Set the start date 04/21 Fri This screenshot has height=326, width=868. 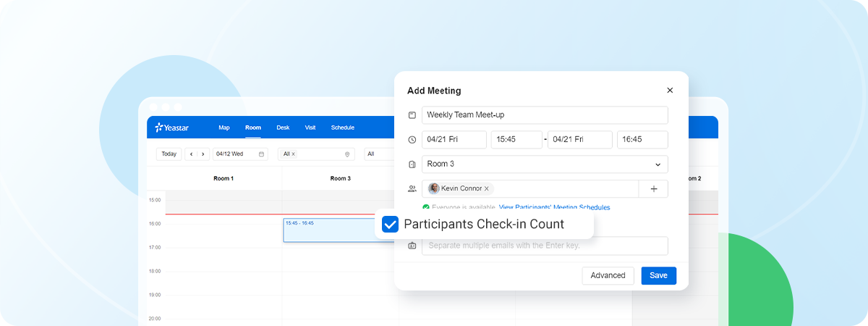454,140
